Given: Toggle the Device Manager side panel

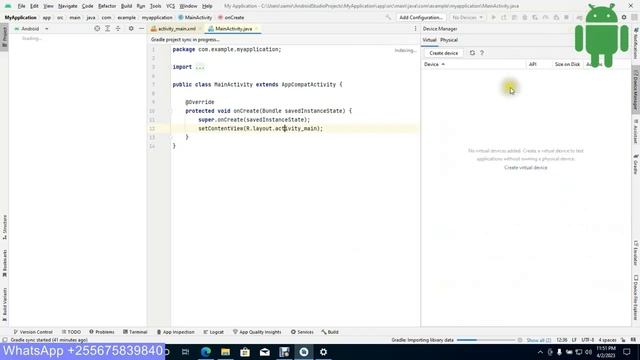Looking at the screenshot, I should click(636, 91).
